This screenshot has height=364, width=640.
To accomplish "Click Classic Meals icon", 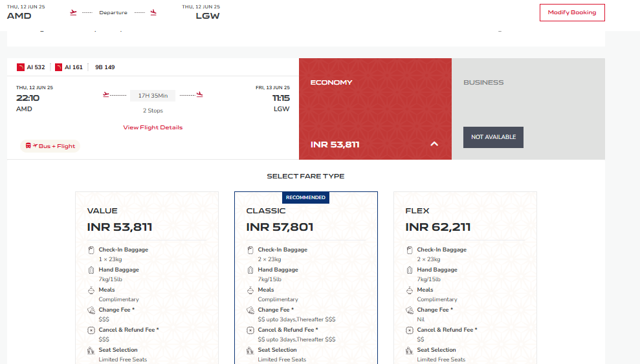I will coord(250,290).
